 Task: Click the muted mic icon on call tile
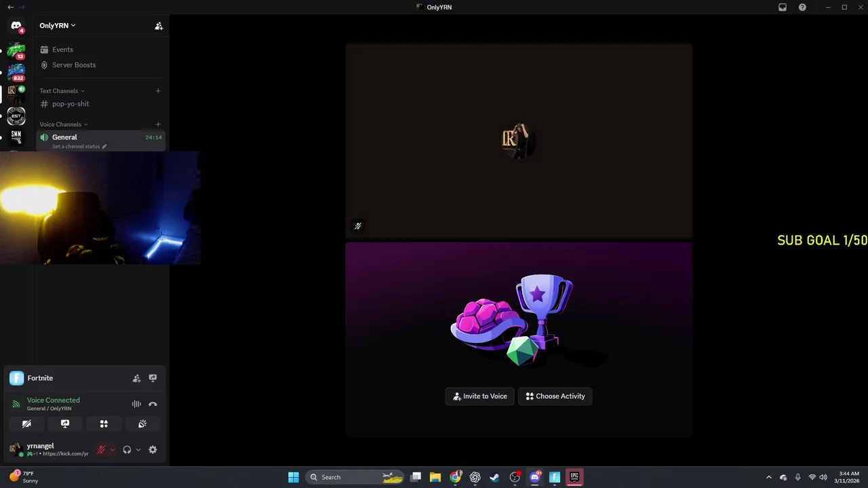click(358, 226)
